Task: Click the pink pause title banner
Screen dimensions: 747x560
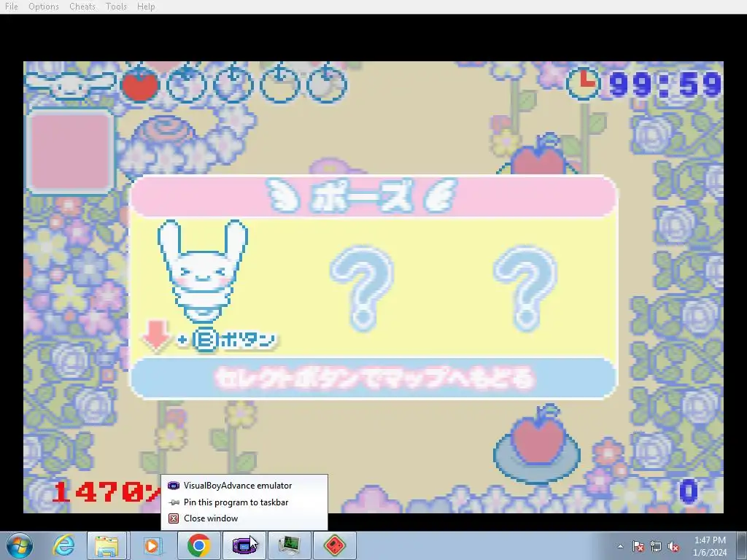Action: coord(373,195)
